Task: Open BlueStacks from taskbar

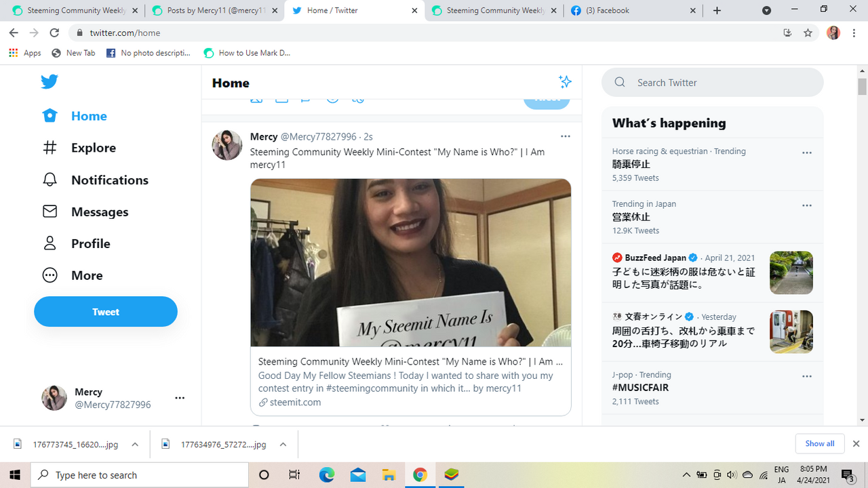Action: pyautogui.click(x=451, y=475)
